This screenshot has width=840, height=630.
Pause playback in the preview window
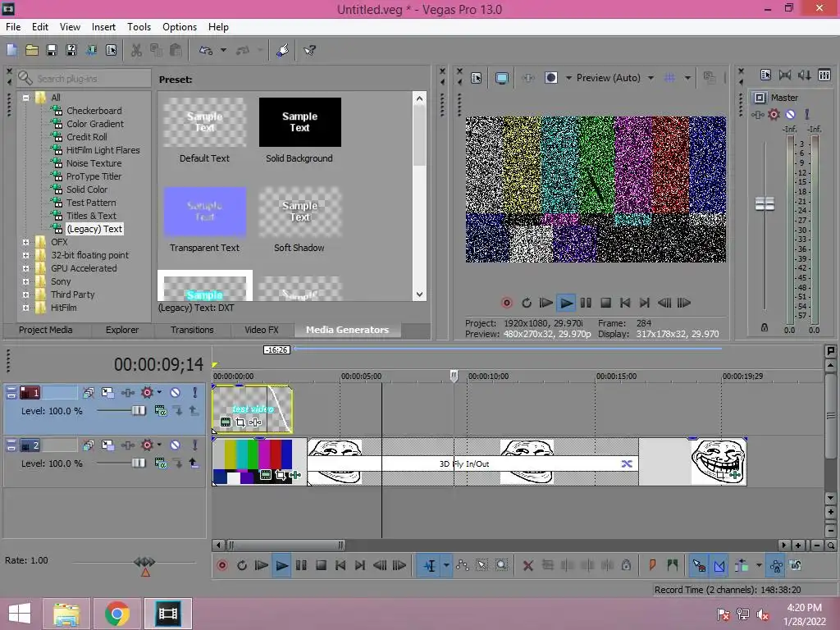pyautogui.click(x=586, y=303)
